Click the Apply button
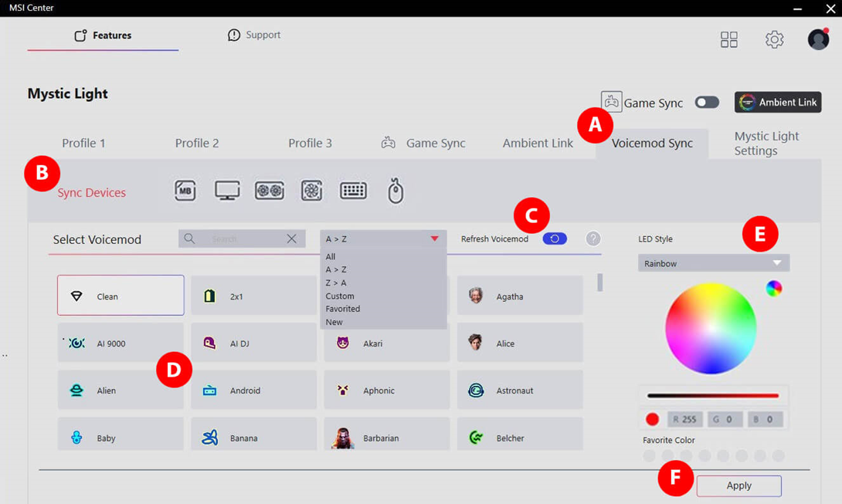The height and width of the screenshot is (504, 842). [x=739, y=485]
